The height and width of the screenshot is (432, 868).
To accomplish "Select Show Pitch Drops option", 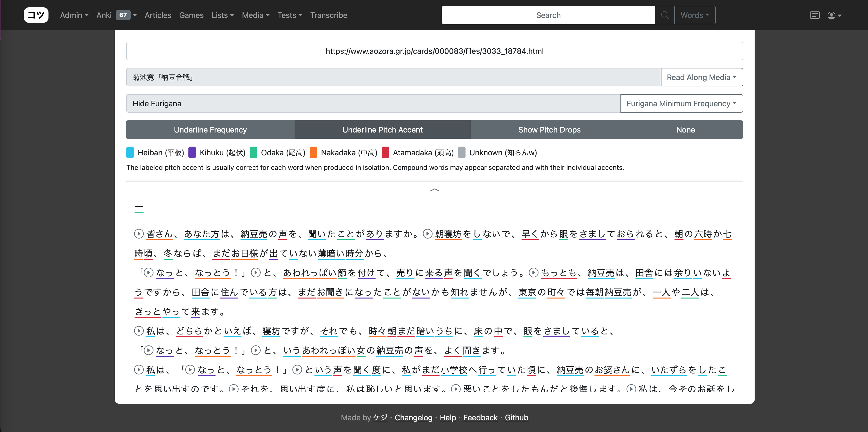I will pos(549,130).
